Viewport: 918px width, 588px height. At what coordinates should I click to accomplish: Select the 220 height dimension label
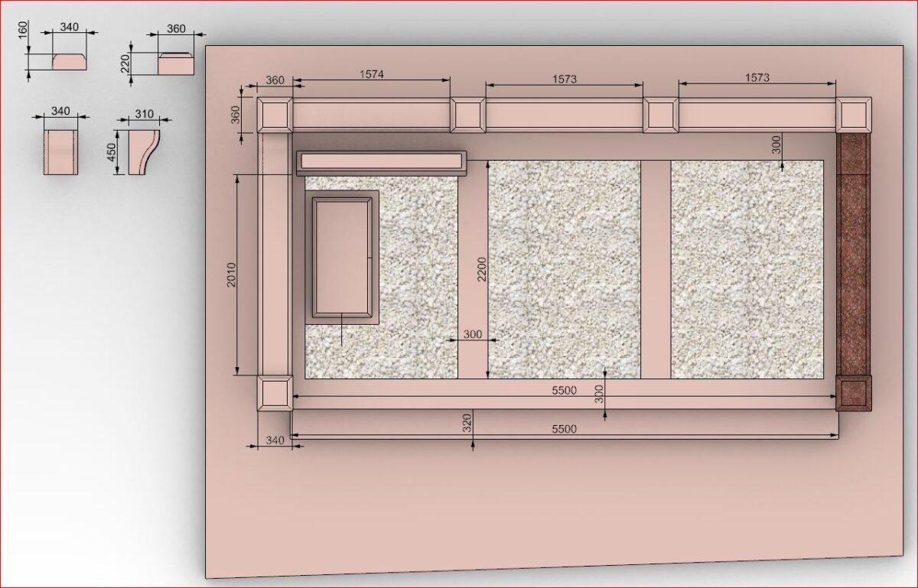pos(124,63)
